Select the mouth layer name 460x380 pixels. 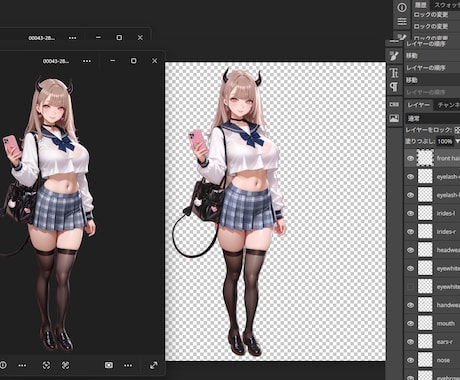(x=446, y=323)
